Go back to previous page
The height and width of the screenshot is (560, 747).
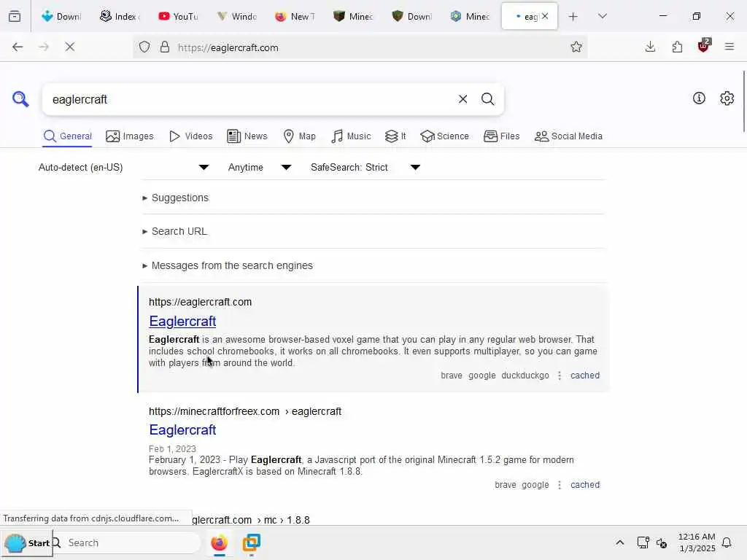click(18, 47)
